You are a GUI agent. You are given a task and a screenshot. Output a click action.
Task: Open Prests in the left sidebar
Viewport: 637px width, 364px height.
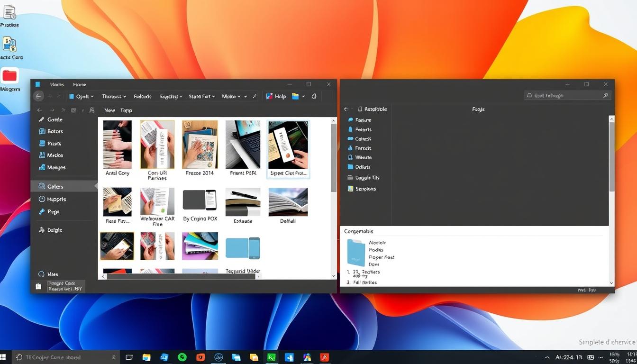coord(50,144)
